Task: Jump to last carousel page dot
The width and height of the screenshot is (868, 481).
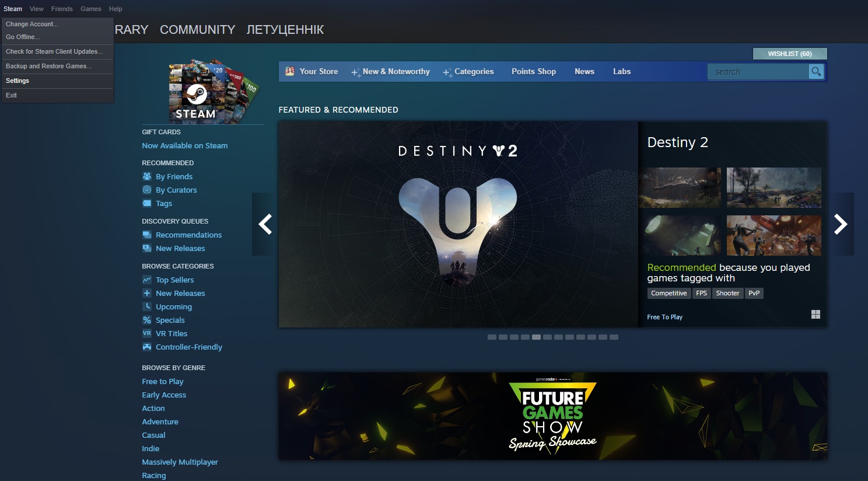Action: (614, 337)
